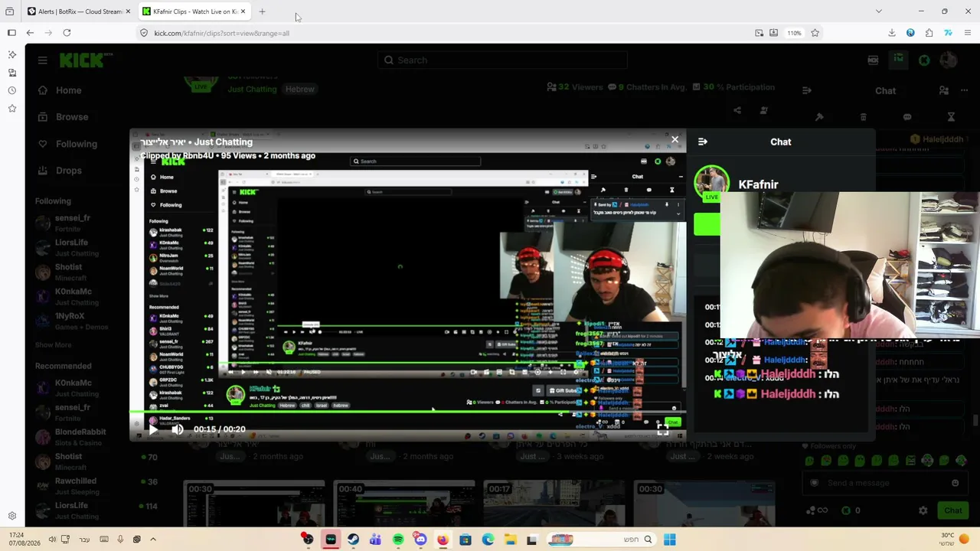Bookmark this page with star icon
This screenshot has width=980, height=551.
click(815, 33)
